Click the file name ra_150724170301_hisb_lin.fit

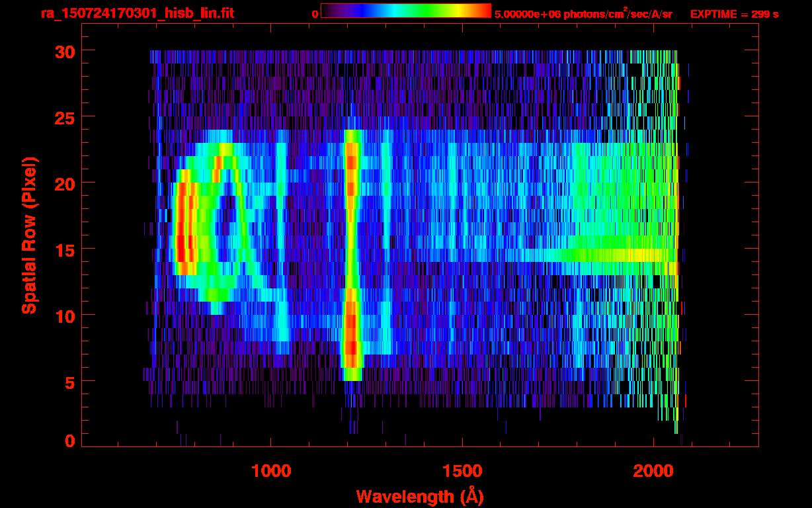click(137, 13)
